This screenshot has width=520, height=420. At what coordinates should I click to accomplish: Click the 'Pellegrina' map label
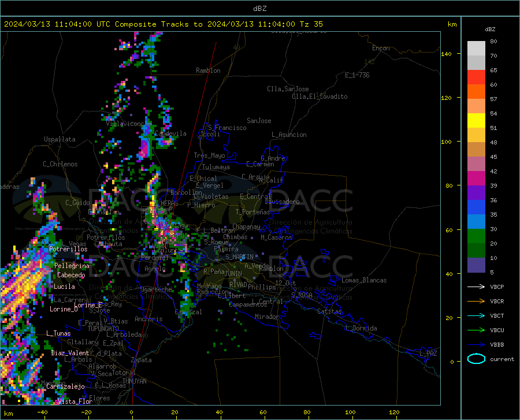(x=72, y=266)
